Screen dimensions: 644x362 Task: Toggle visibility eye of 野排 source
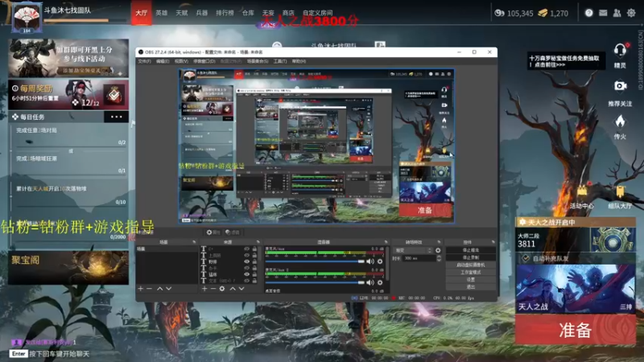point(247,261)
